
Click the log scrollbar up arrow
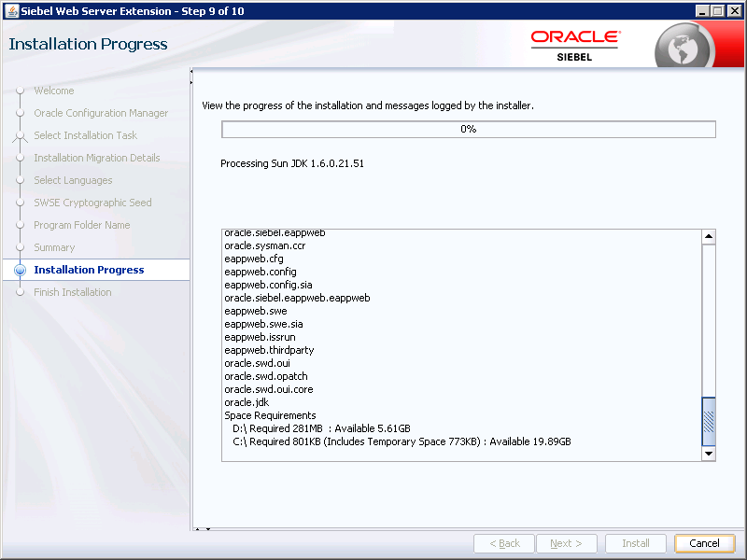709,237
